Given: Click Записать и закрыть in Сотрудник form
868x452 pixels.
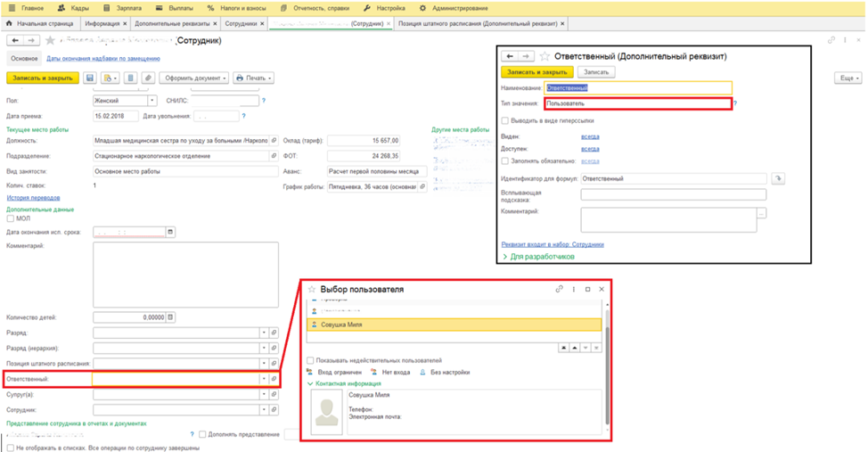Looking at the screenshot, I should coord(43,78).
